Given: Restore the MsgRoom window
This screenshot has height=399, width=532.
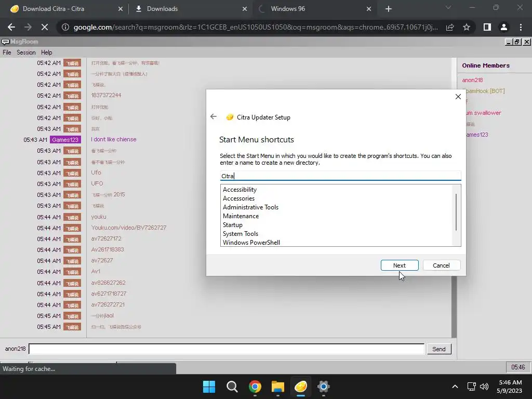Looking at the screenshot, I should pyautogui.click(x=517, y=42).
